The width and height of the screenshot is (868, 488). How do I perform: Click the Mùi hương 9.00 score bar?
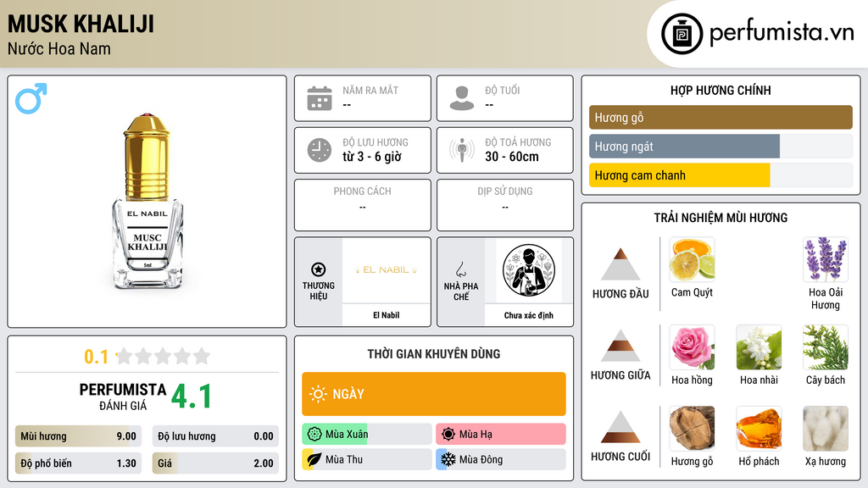click(x=78, y=436)
